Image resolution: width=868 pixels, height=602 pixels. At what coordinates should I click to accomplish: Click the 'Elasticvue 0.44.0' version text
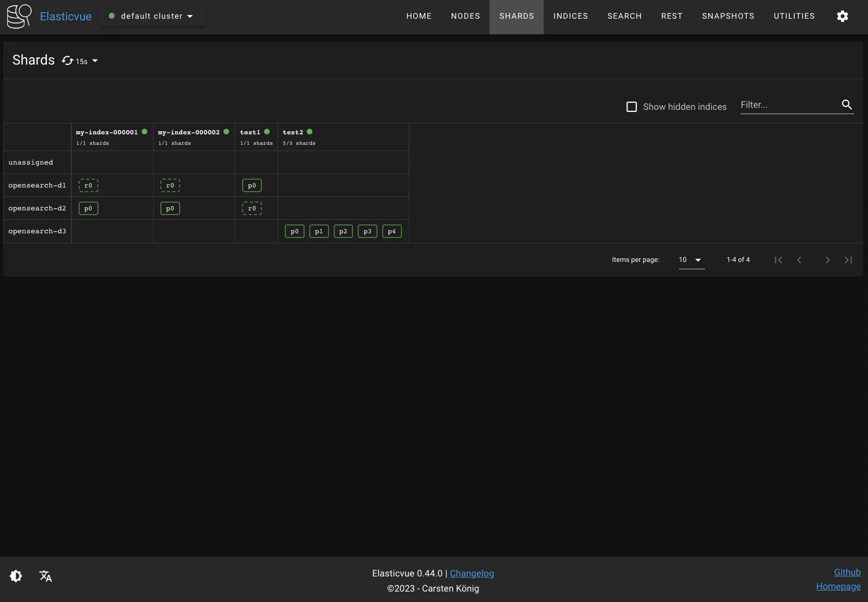coord(407,573)
